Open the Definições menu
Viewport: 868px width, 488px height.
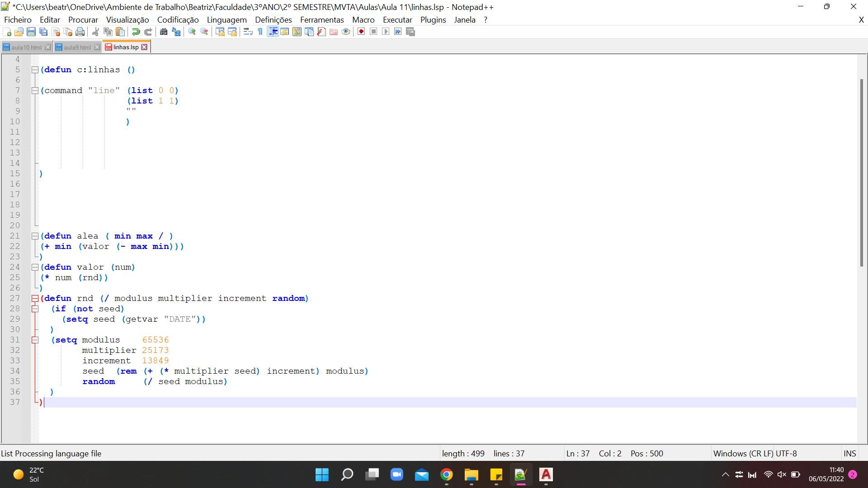[x=274, y=20]
